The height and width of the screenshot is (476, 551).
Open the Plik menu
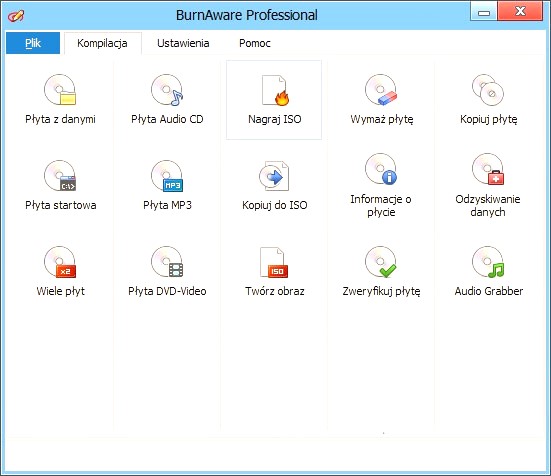[33, 43]
